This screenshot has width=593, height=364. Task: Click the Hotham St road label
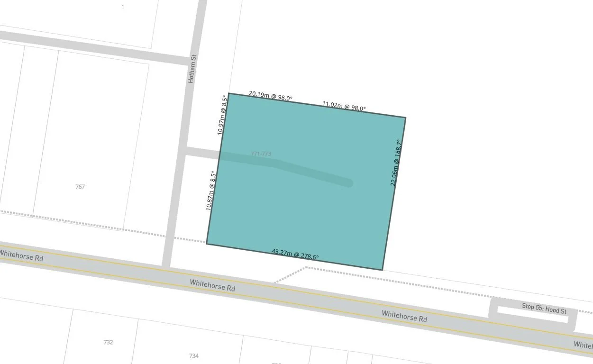192,69
